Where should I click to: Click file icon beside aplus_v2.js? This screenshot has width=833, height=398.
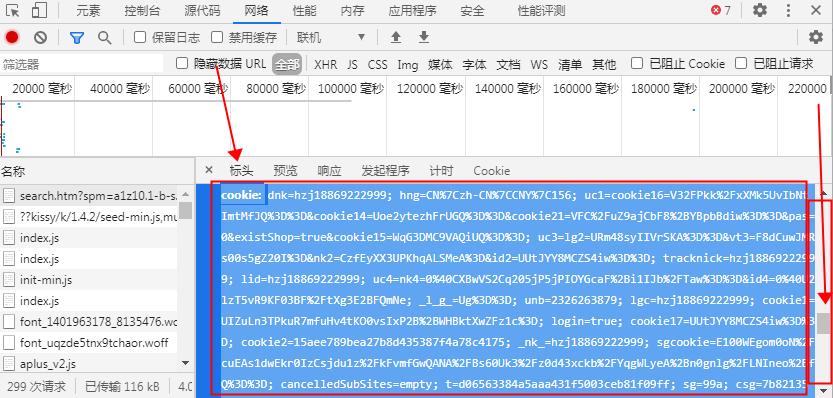coord(8,364)
